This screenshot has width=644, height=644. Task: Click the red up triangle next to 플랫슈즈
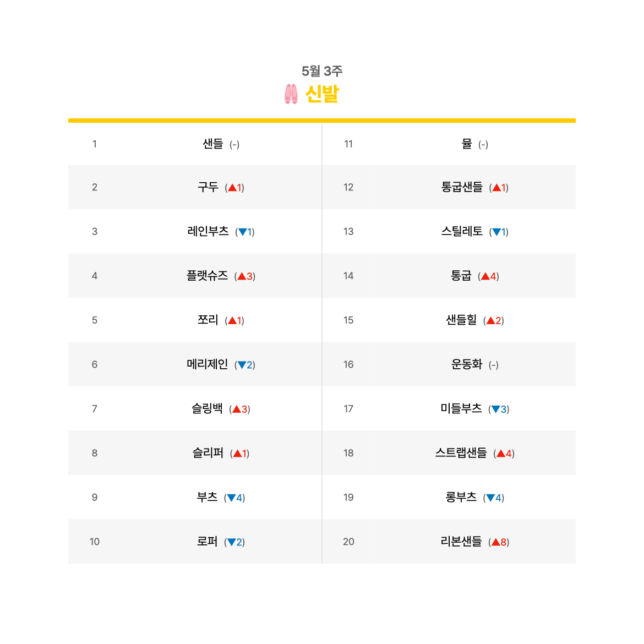[x=242, y=276]
